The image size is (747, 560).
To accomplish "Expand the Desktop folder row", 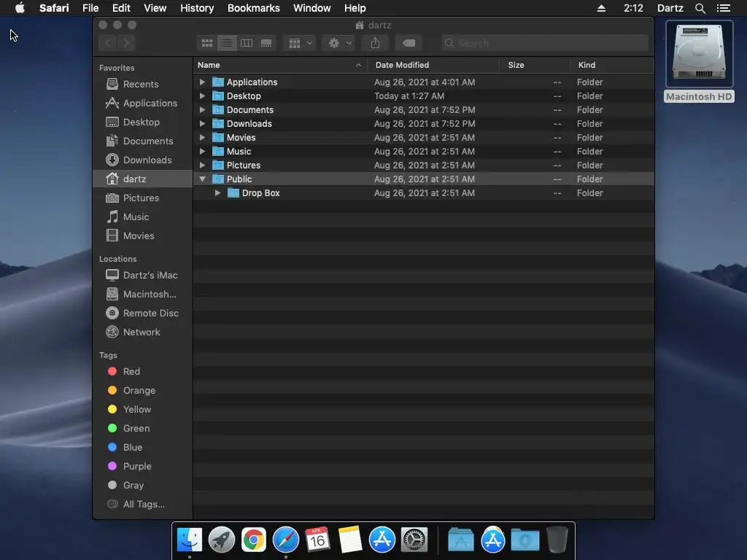I will (x=203, y=96).
